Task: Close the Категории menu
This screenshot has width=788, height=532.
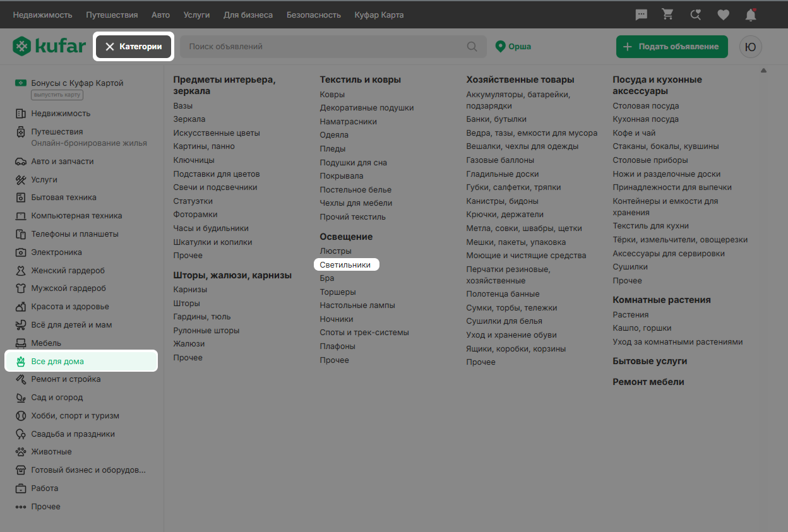Action: pyautogui.click(x=134, y=47)
